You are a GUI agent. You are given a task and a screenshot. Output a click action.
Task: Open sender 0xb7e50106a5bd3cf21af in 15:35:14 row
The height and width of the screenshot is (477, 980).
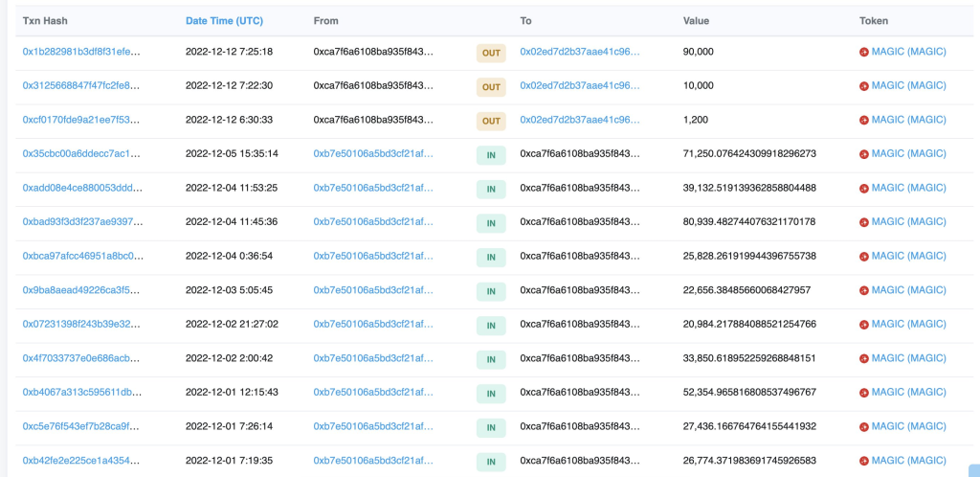coord(373,154)
